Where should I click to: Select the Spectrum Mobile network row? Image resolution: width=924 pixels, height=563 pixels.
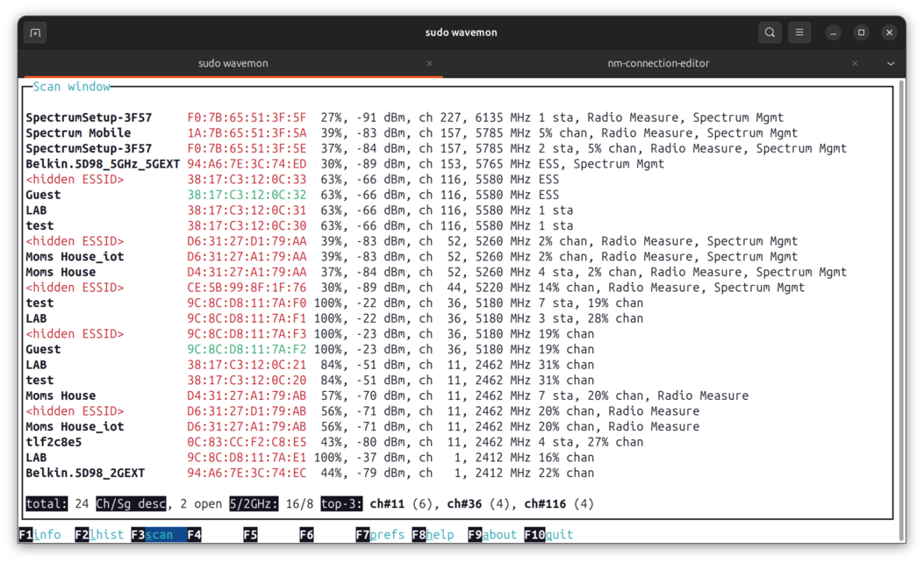tap(412, 133)
